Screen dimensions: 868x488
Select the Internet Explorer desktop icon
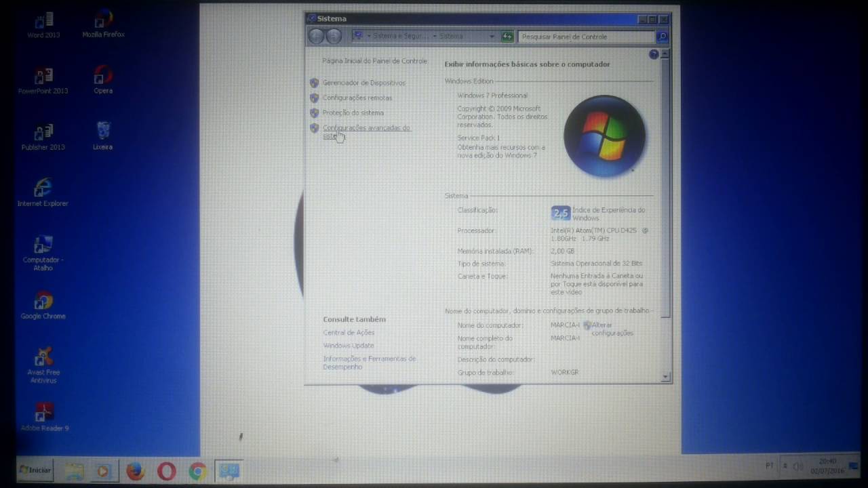[x=43, y=192]
